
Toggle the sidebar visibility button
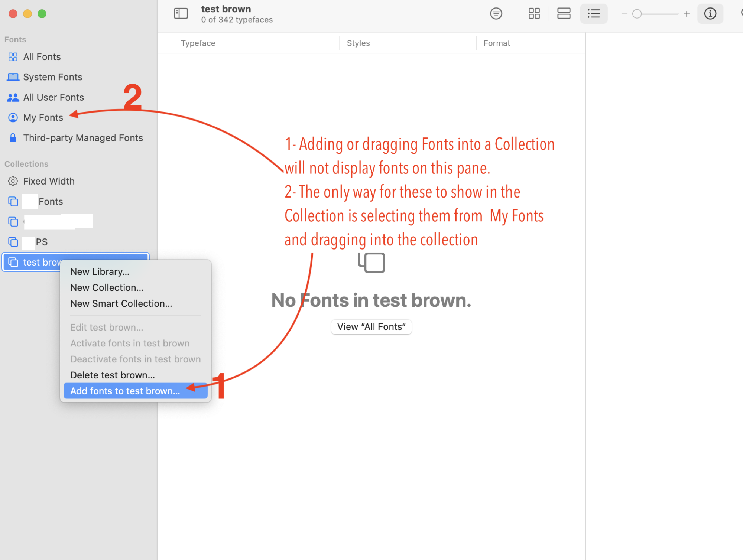(x=181, y=14)
